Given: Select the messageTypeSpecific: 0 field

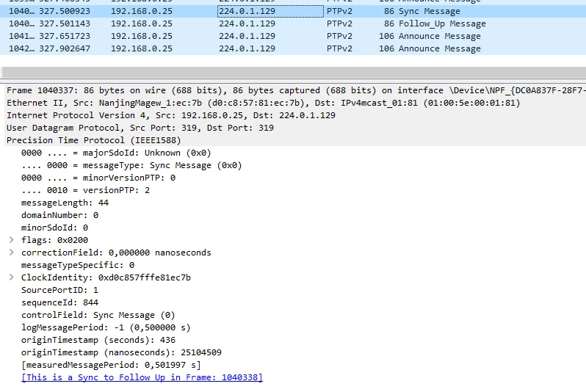Looking at the screenshot, I should [78, 265].
